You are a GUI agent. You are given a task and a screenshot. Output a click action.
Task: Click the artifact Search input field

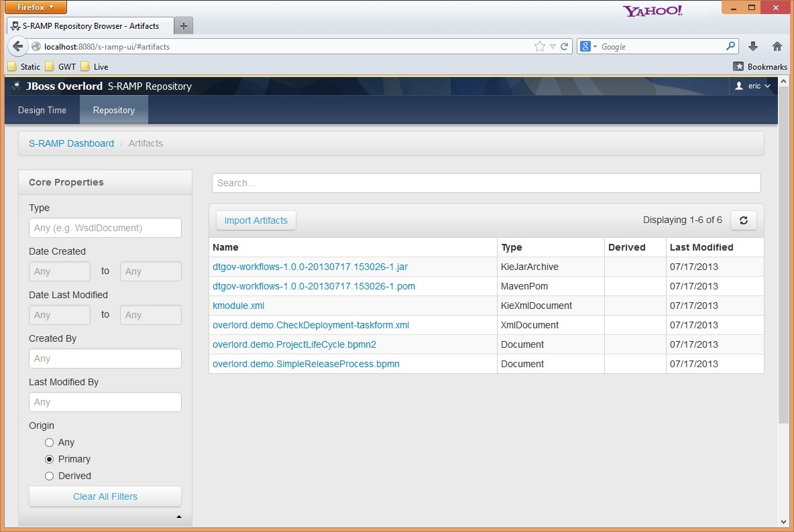486,183
